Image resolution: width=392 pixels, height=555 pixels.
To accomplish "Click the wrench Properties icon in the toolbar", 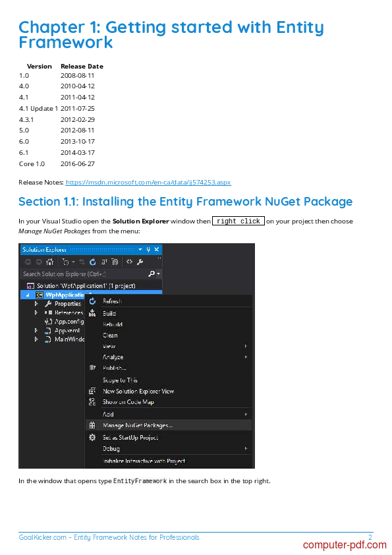I will pos(140,262).
